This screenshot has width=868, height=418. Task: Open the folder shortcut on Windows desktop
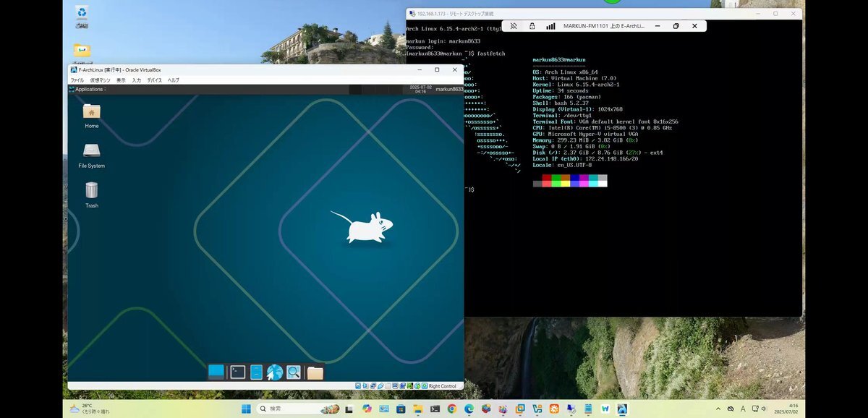pos(82,51)
